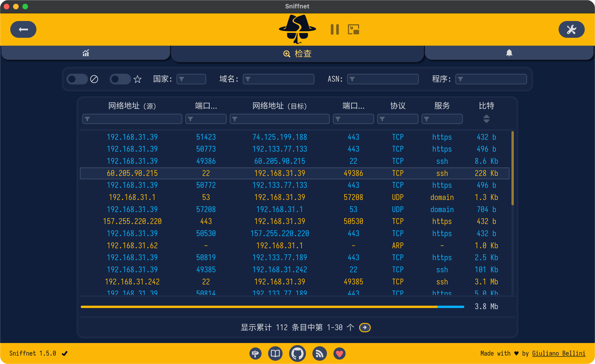
Task: Select ssh row showing 3.1 Mb
Action: 295,282
